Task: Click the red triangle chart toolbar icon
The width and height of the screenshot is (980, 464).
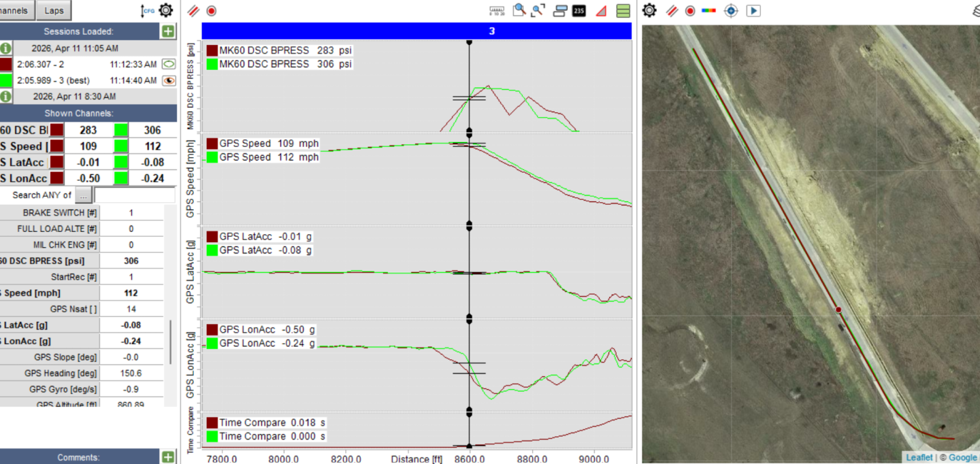Action: tap(601, 11)
